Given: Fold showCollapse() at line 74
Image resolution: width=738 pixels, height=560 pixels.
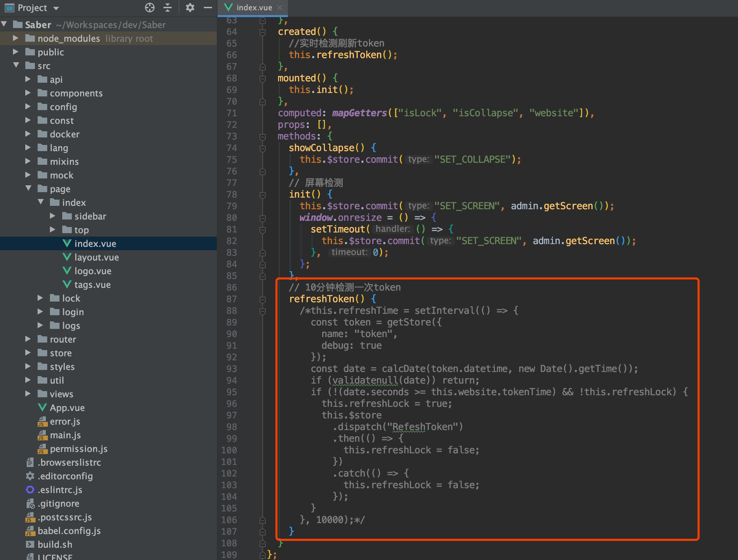Looking at the screenshot, I should coord(263,148).
